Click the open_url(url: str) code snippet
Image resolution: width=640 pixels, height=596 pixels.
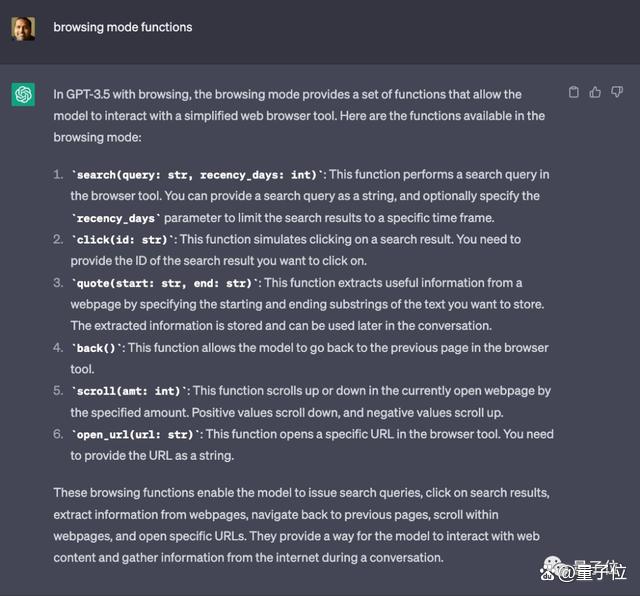pos(135,434)
